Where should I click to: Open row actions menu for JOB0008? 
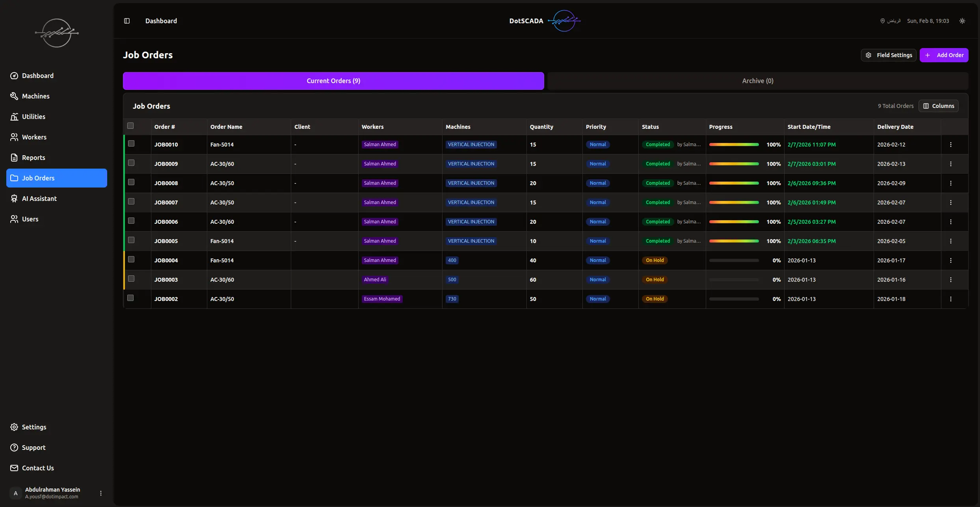(950, 183)
